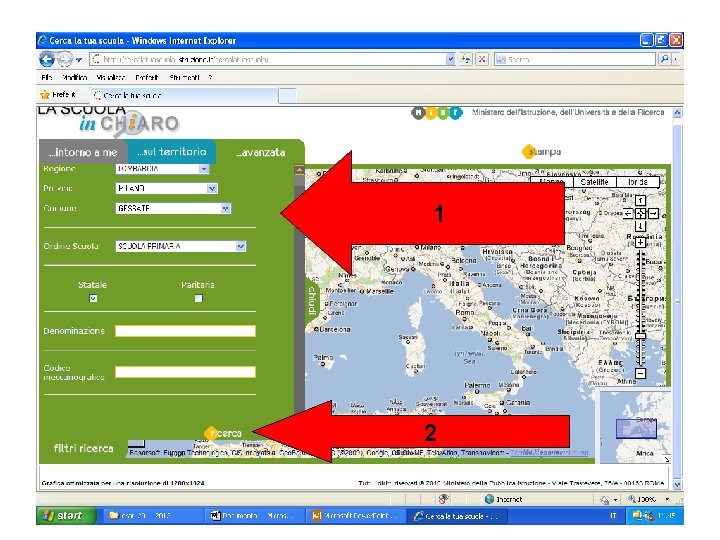Image resolution: width=720 pixels, height=540 pixels.
Task: Open the Preferiti menu
Action: pyautogui.click(x=146, y=78)
